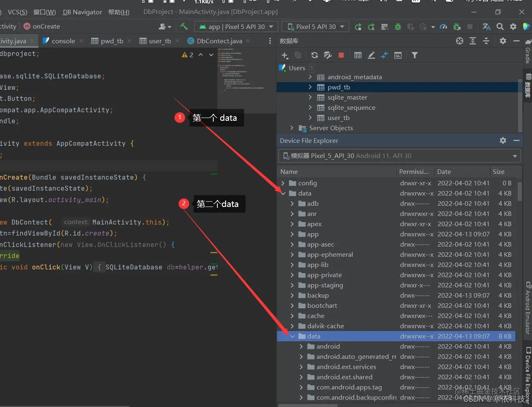Open database panel gear options
Screen dimensions: 532x407
point(503,41)
